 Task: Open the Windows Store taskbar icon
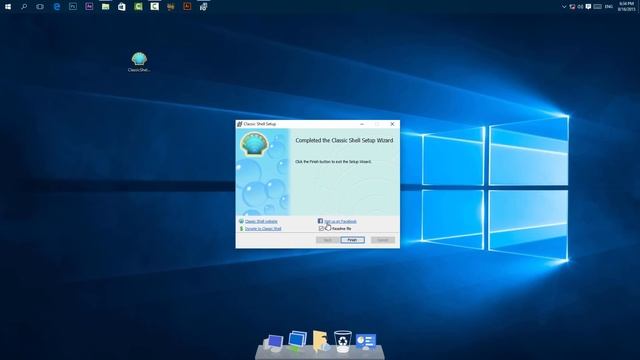pos(122,7)
